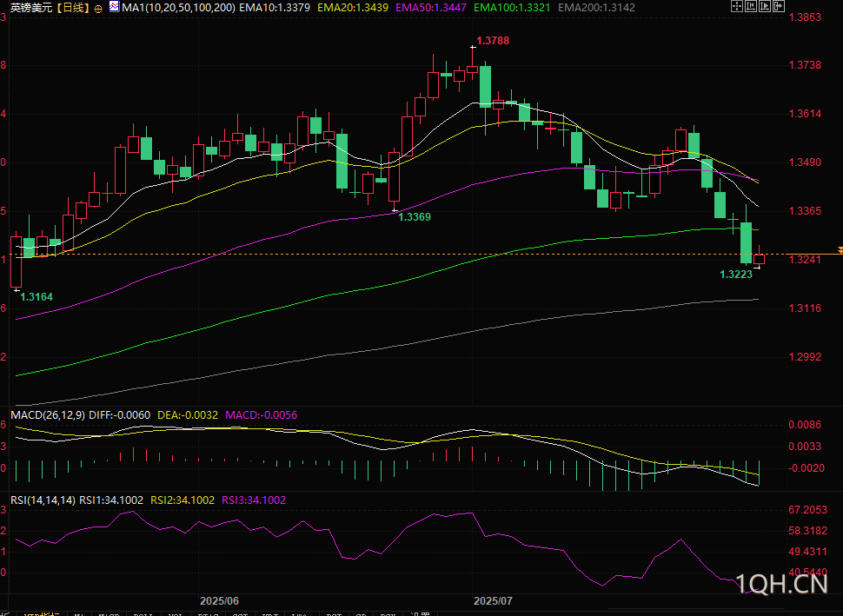Open the MA1 indicator chart icon

114,7
